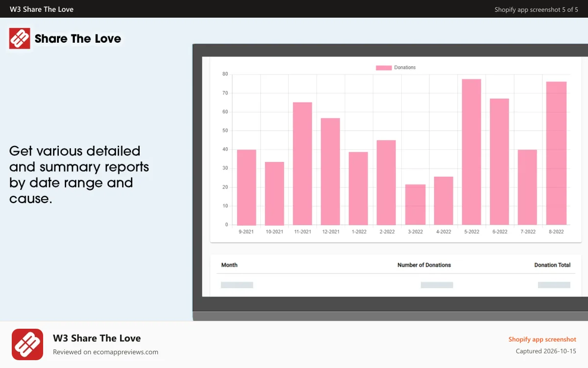The height and width of the screenshot is (368, 588).
Task: Click the 80 y-axis value
Action: click(225, 74)
